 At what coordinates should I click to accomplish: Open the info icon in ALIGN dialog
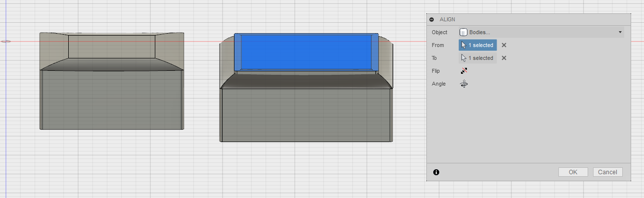436,172
